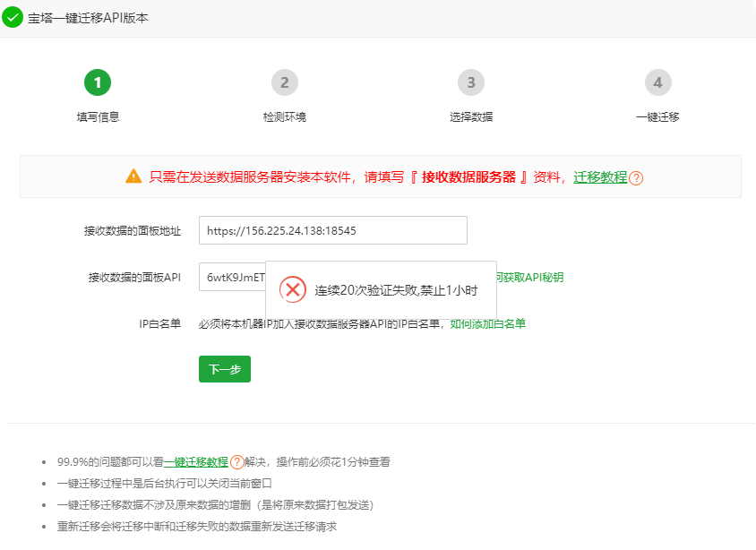Select step 2 circle 检测环境
This screenshot has width=756, height=550.
pos(285,82)
